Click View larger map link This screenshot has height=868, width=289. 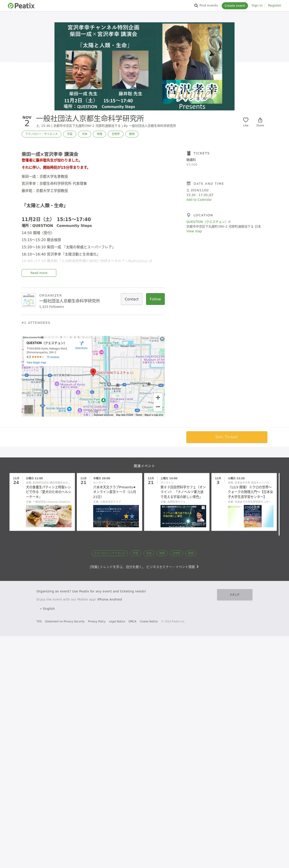pos(36,363)
